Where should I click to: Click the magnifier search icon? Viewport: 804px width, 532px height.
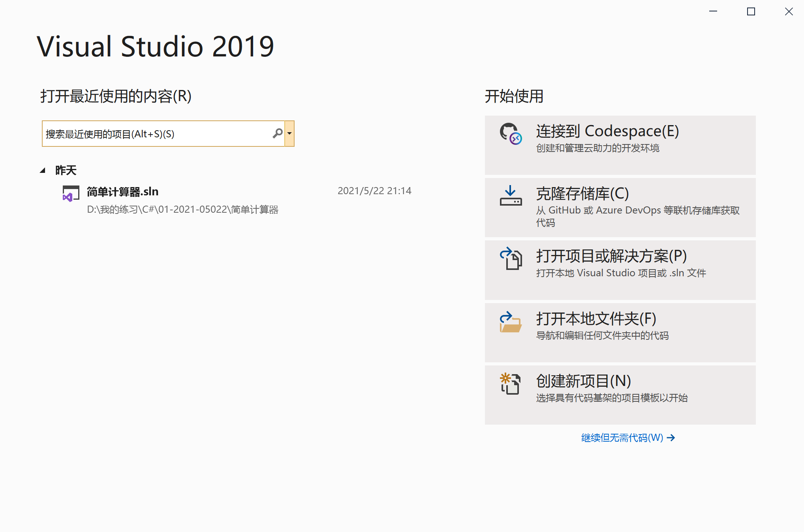click(x=278, y=133)
